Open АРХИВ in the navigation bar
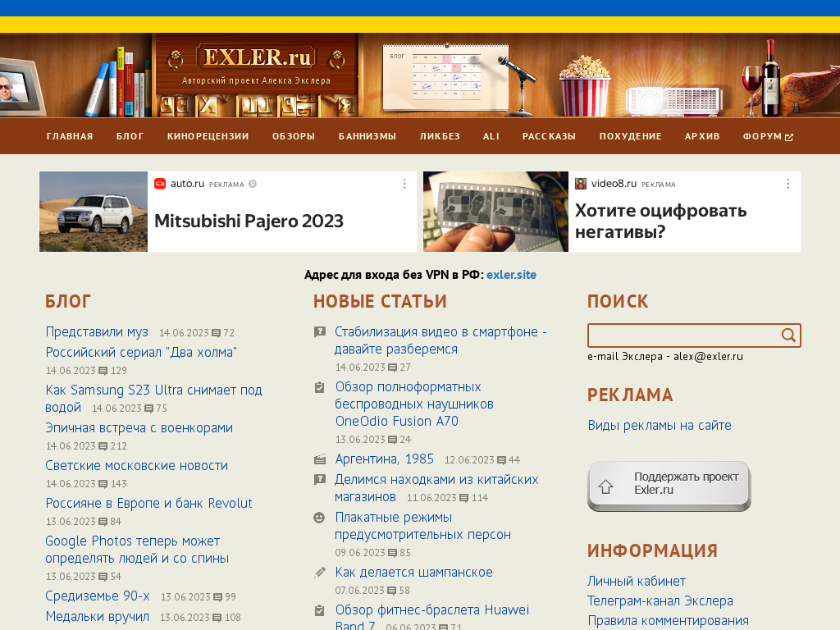 point(702,136)
